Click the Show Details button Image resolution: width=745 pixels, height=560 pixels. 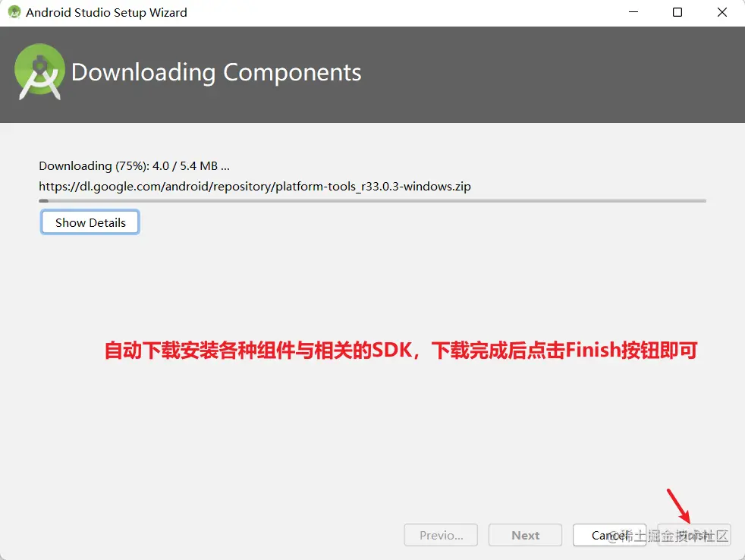click(90, 222)
